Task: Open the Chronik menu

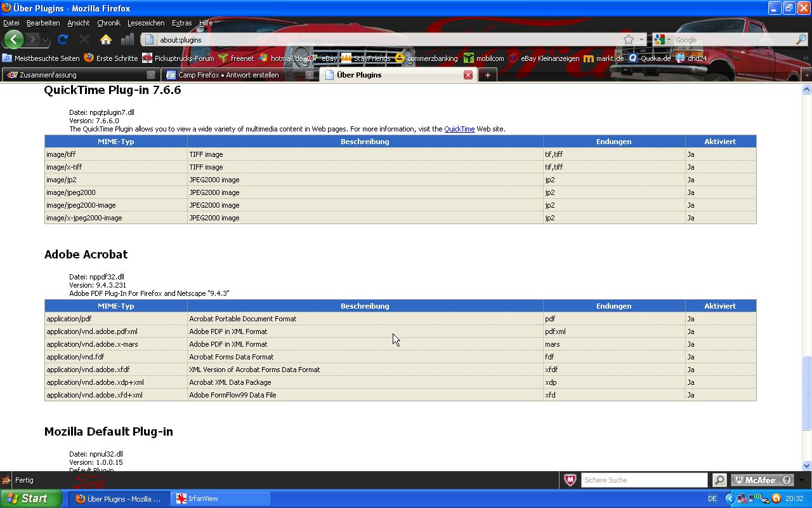Action: pos(108,23)
